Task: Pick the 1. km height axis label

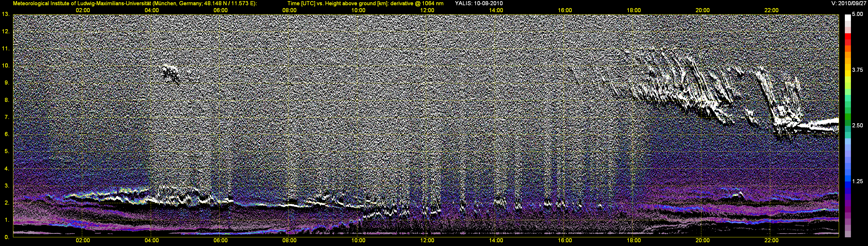Action: pos(7,220)
